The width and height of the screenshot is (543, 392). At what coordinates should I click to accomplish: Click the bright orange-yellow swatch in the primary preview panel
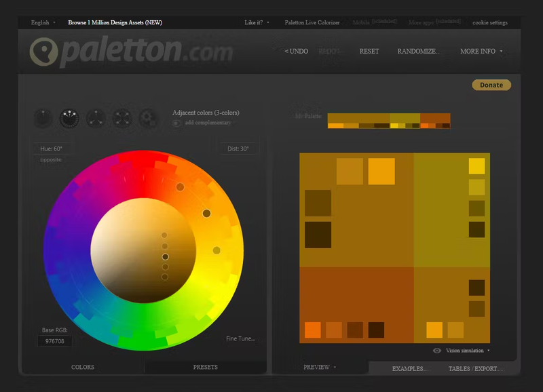coord(381,172)
